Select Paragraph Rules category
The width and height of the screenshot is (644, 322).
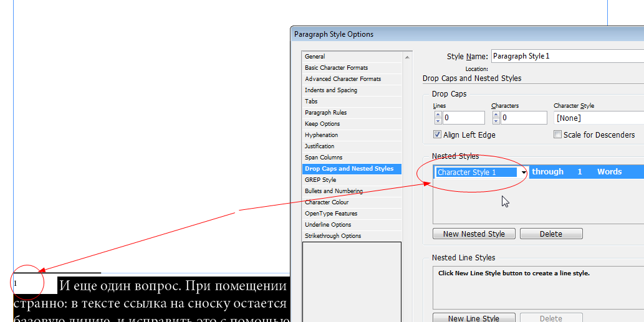[x=352, y=112]
